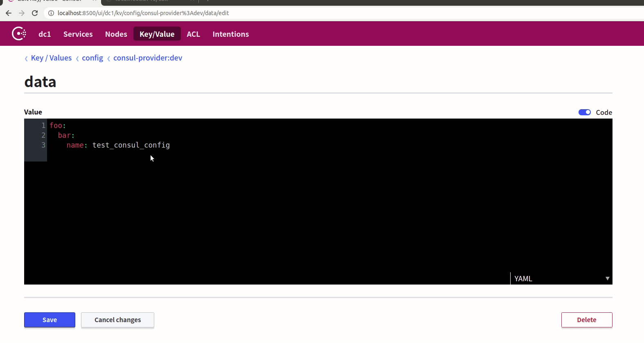Follow the consul-provider:dev breadcrumb link

coord(148,58)
